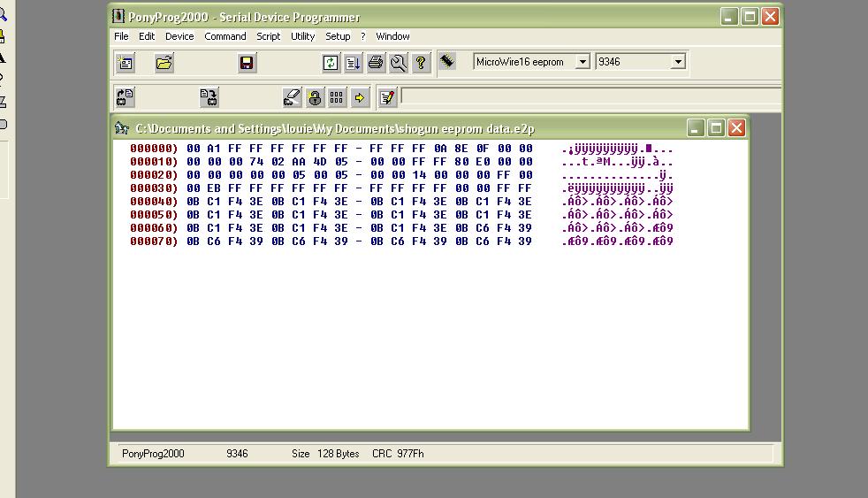Open interface setup with the wrench icon
Screen dimensions: 868x498
(399, 63)
